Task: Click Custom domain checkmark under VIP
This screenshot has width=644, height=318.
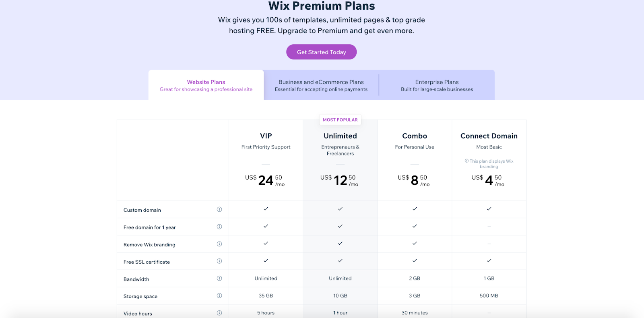Action: [x=266, y=209]
